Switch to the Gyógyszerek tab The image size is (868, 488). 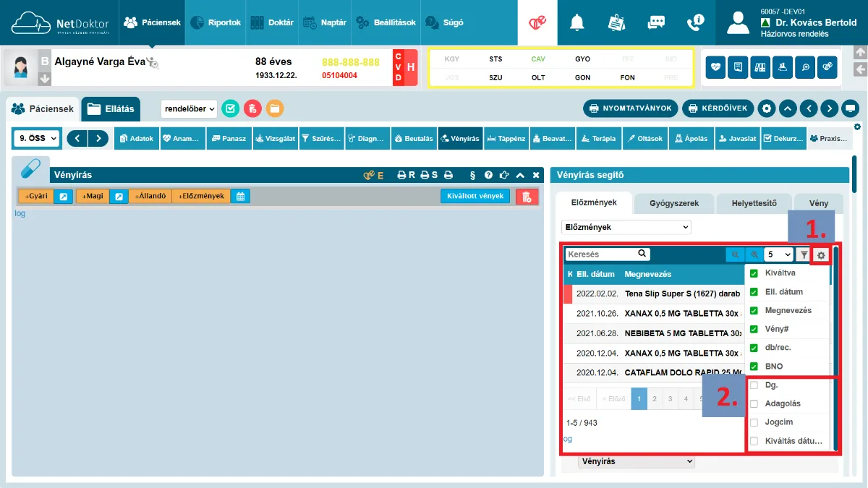pyautogui.click(x=674, y=203)
